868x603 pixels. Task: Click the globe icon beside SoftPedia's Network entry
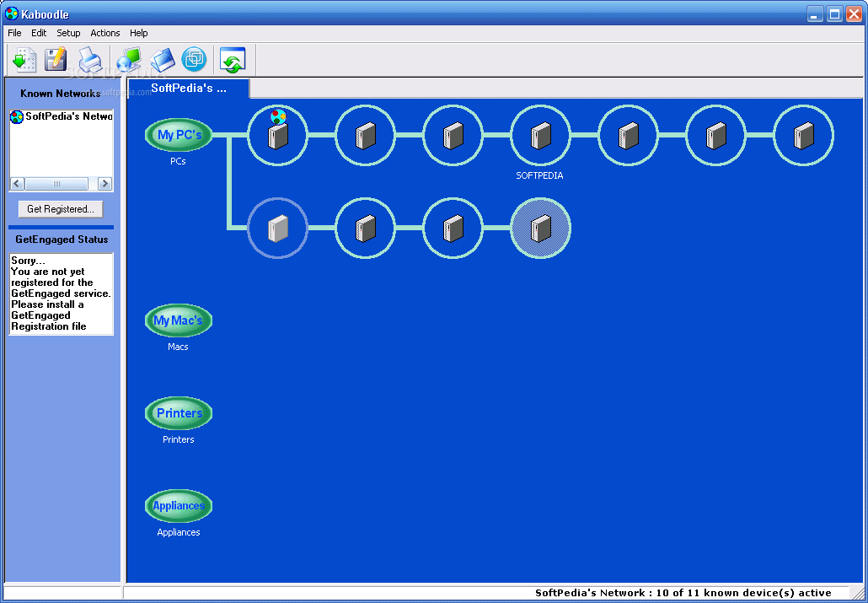17,117
